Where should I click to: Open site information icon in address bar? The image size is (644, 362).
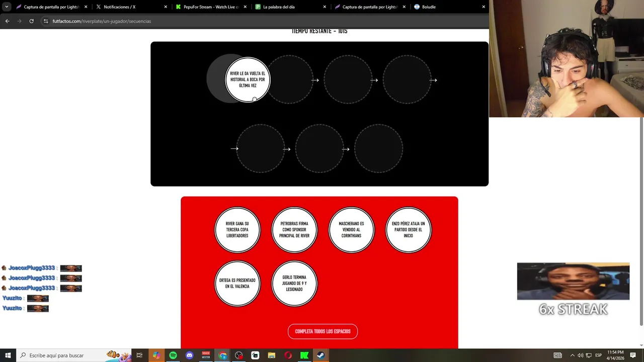pyautogui.click(x=46, y=21)
